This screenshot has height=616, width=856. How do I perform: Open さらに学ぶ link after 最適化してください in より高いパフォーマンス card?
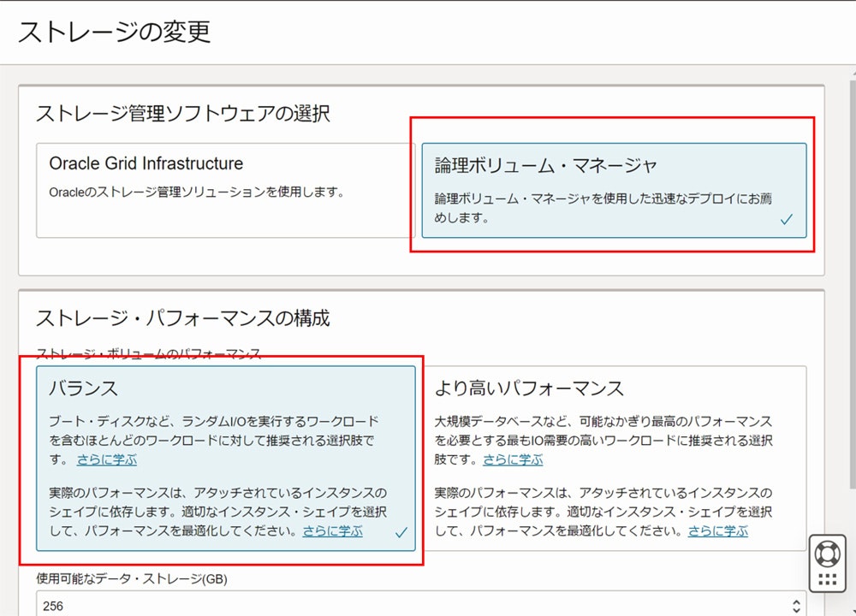(x=718, y=531)
